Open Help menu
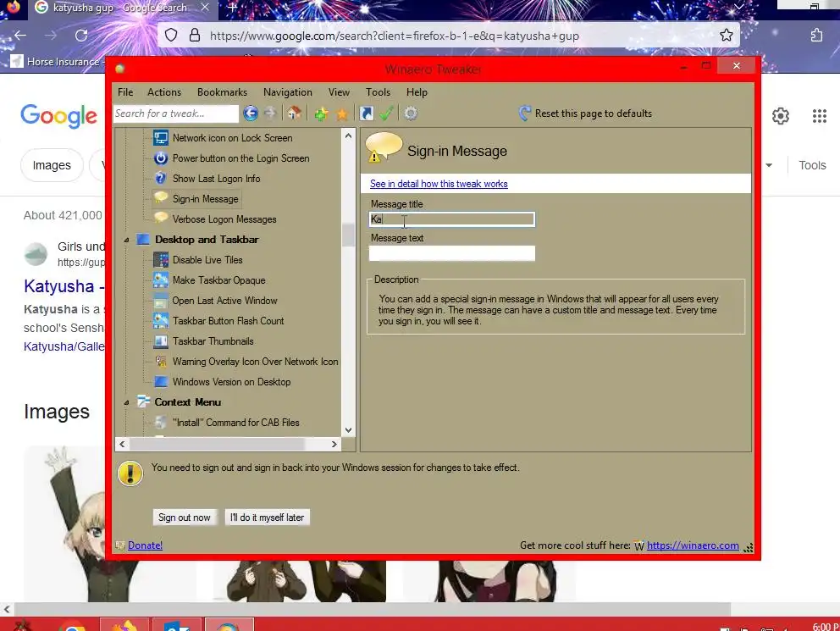 coord(417,92)
